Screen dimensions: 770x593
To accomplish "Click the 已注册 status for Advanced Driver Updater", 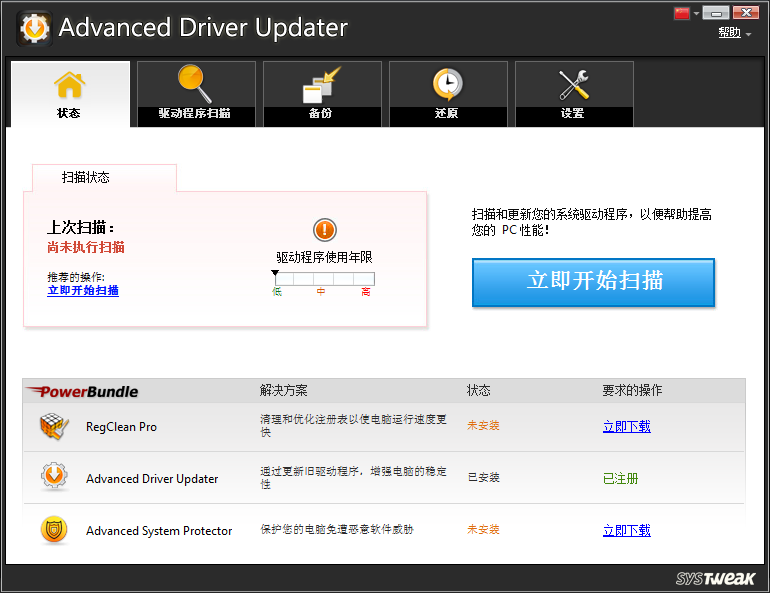I will coord(621,479).
